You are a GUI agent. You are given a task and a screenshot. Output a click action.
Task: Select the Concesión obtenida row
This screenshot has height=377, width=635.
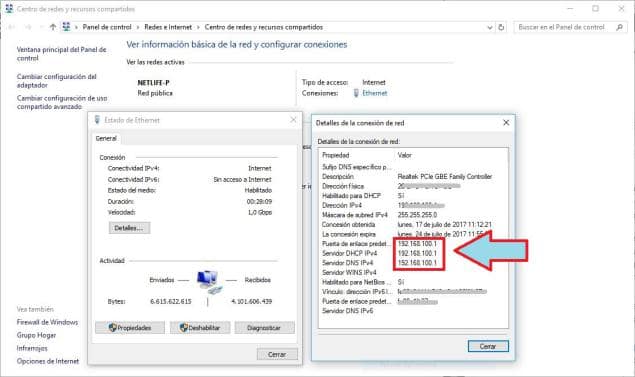coord(413,224)
